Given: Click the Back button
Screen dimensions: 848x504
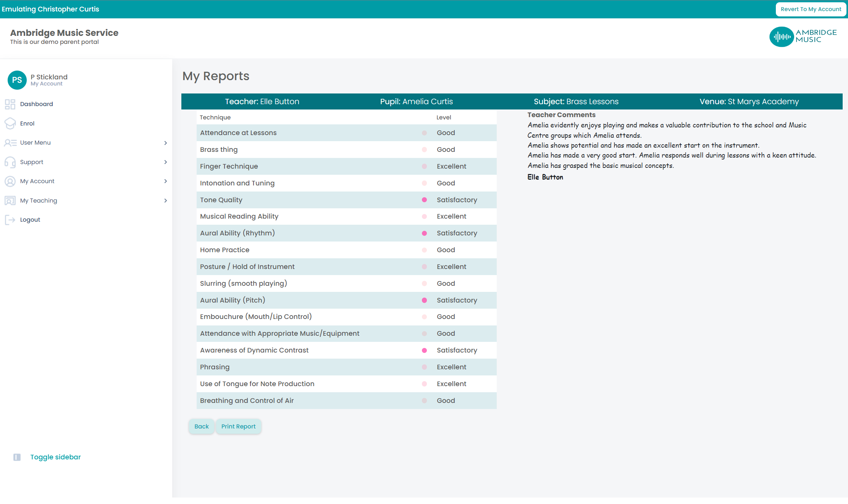Looking at the screenshot, I should pyautogui.click(x=202, y=427).
